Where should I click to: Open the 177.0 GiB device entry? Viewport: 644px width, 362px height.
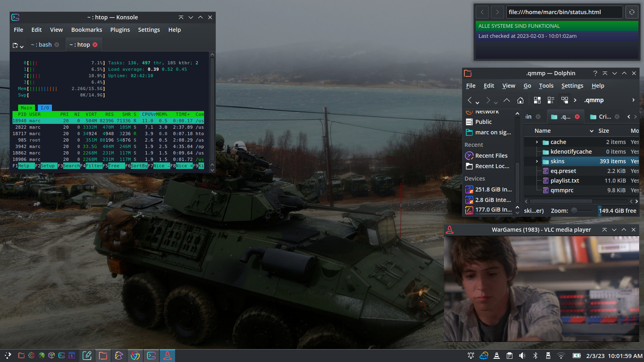tap(489, 210)
